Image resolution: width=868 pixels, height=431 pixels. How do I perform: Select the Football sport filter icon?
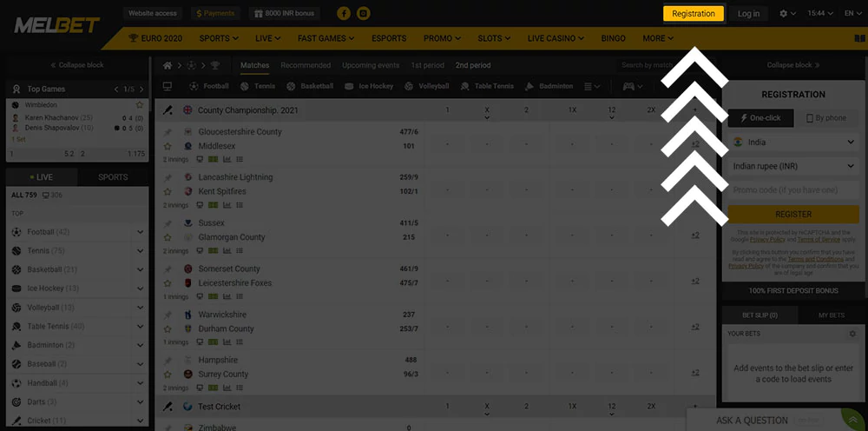tap(194, 86)
